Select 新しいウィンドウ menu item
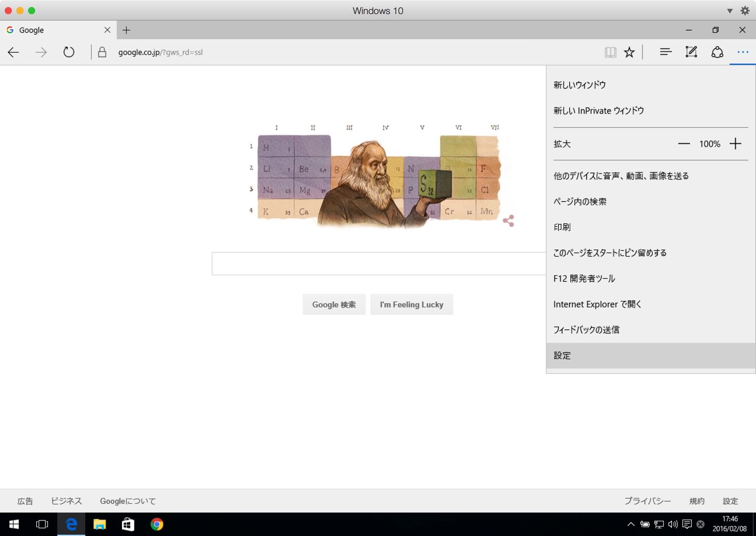 (650, 85)
